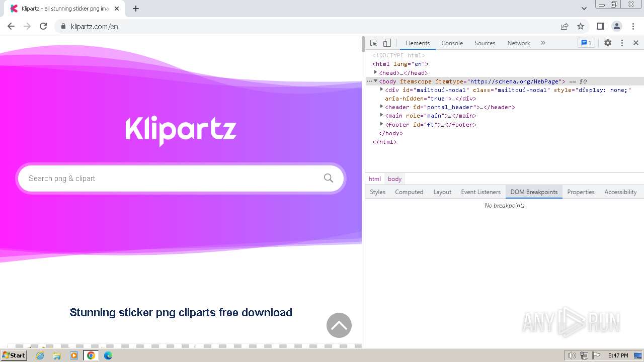The image size is (644, 362).
Task: Launch Internet Explorer from taskbar
Action: click(40, 355)
